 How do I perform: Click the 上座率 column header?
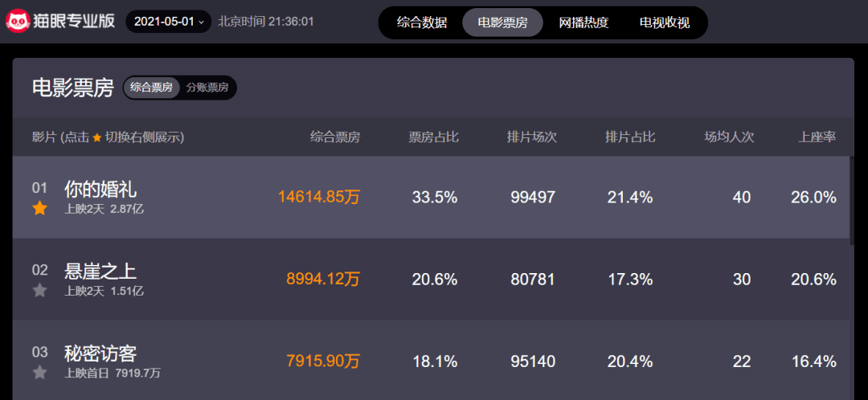[817, 137]
